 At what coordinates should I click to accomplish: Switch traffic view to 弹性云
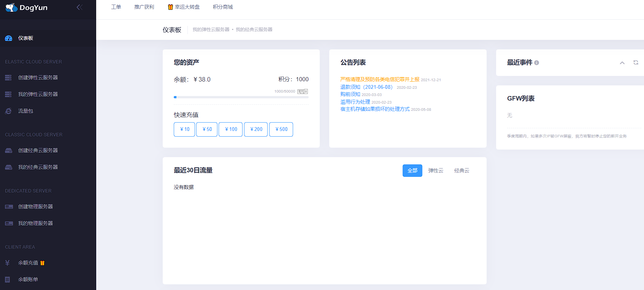point(436,171)
